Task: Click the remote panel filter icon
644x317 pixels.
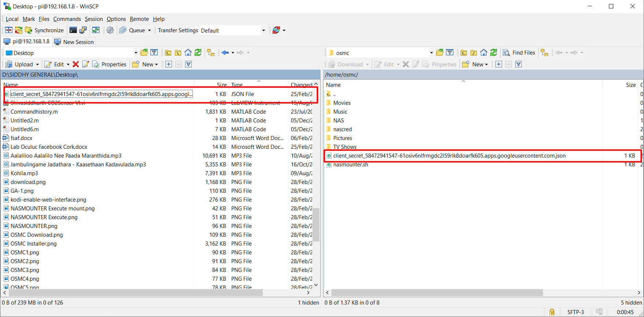Action: (x=450, y=53)
